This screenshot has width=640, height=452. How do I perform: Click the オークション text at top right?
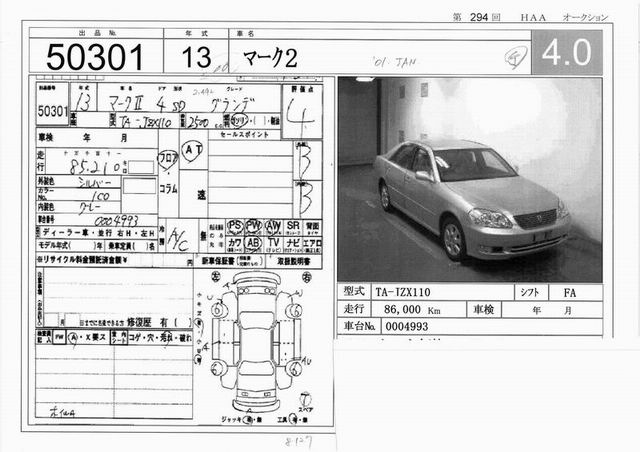[x=585, y=18]
